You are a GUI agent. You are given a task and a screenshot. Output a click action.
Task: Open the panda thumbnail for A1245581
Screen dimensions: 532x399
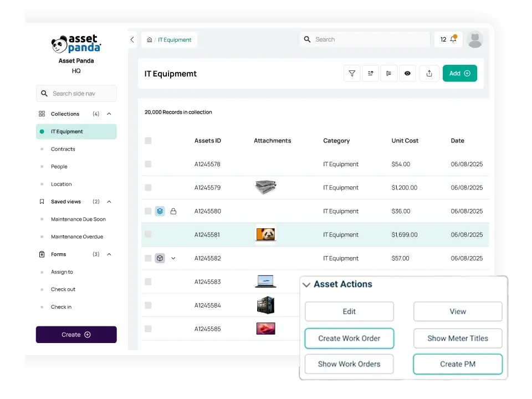(x=265, y=234)
